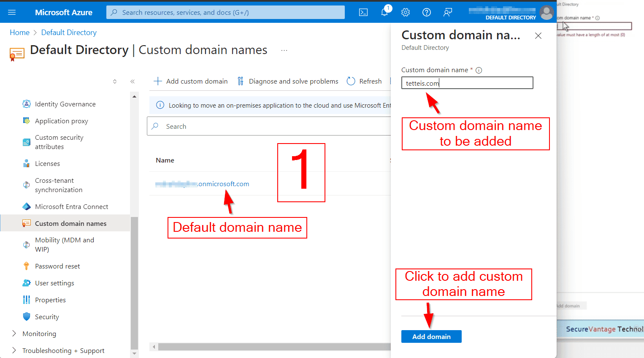The width and height of the screenshot is (644, 358).
Task: Open Properties menu item
Action: coord(50,300)
